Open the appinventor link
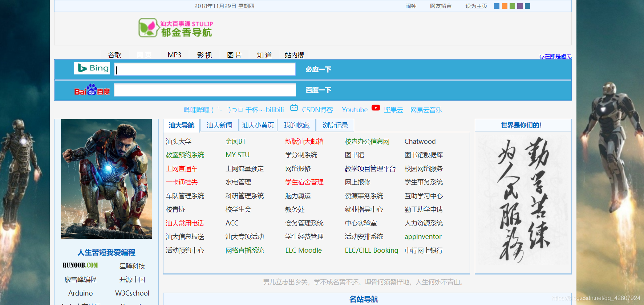644x305 pixels. pos(423,236)
